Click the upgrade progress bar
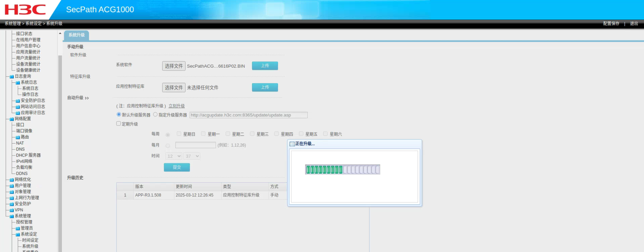 point(342,170)
